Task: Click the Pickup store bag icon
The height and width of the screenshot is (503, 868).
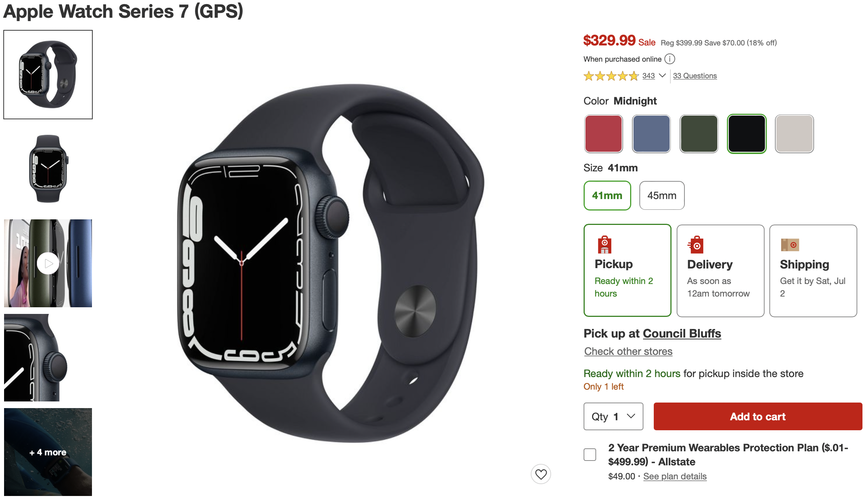Action: tap(605, 244)
